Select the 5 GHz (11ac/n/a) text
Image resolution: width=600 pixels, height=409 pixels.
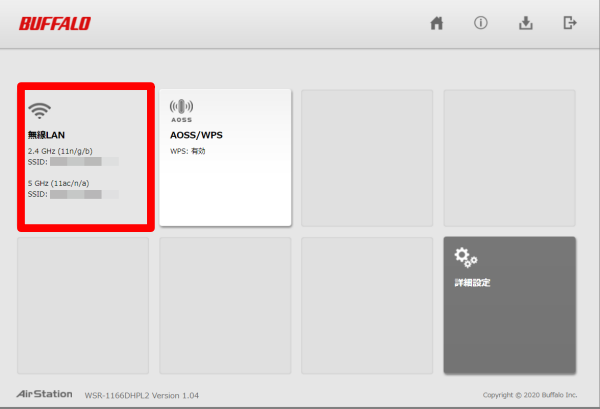click(59, 183)
